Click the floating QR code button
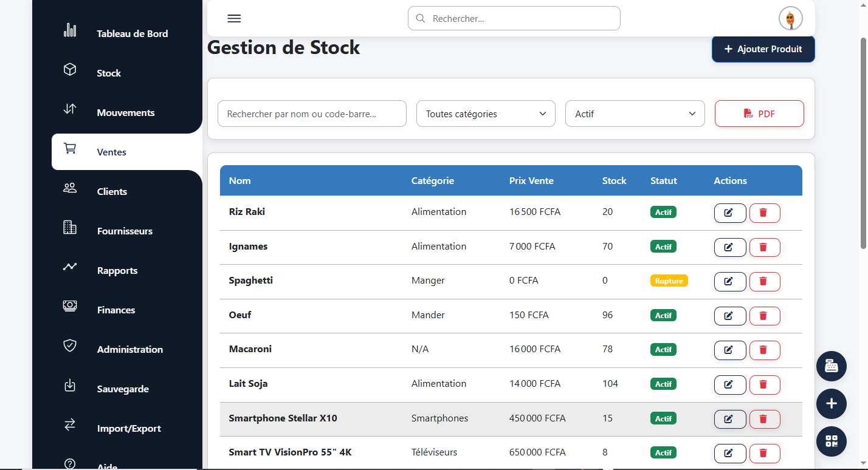Viewport: 868px width, 470px height. click(x=832, y=441)
